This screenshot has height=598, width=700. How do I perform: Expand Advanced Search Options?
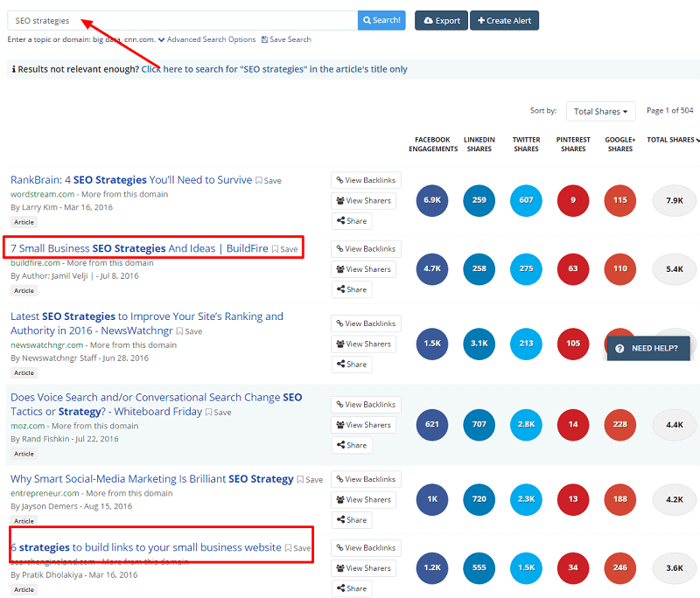point(207,39)
